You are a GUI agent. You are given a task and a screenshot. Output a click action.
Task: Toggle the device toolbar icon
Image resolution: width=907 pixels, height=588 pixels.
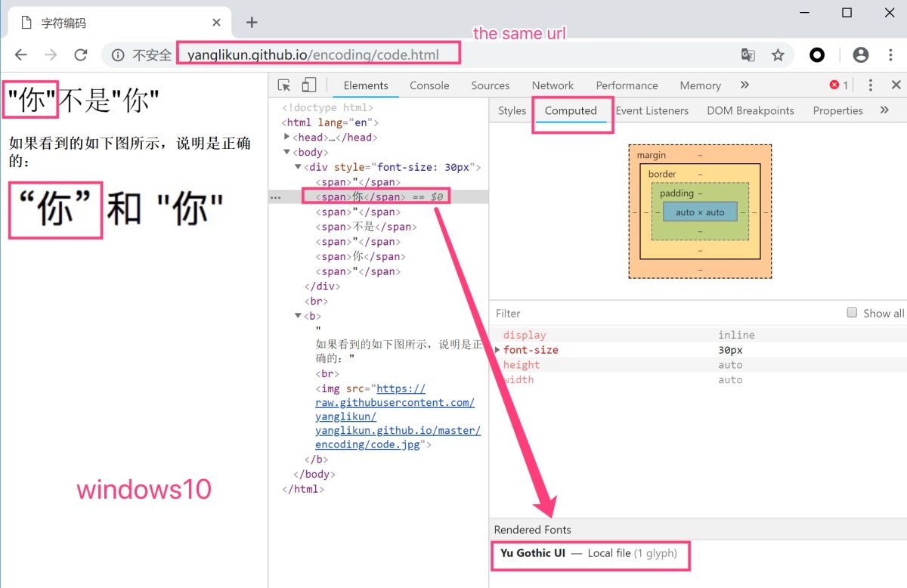(x=309, y=85)
